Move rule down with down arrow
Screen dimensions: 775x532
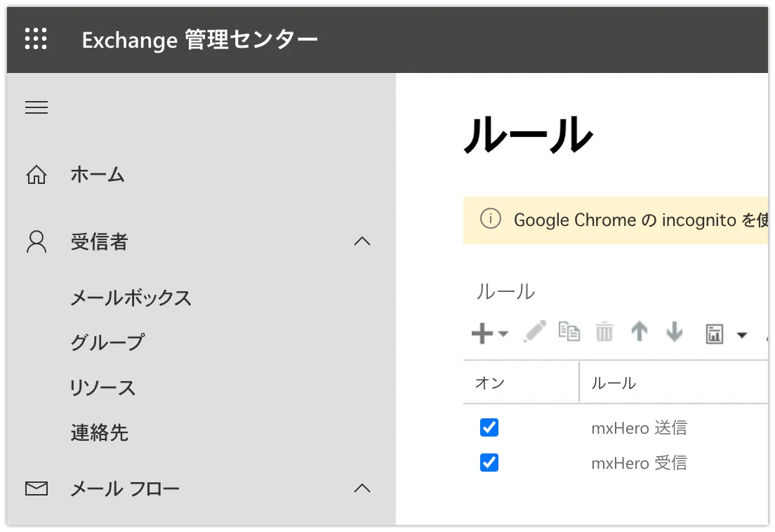[x=675, y=332]
